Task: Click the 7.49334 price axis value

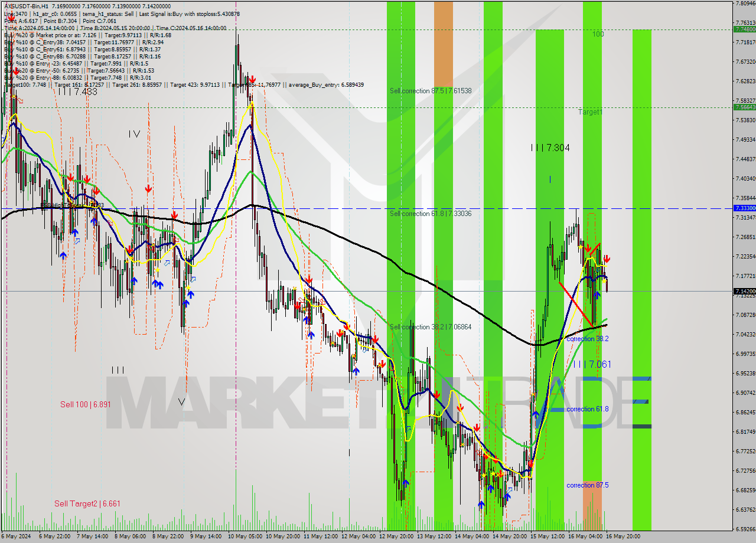Action: pyautogui.click(x=745, y=139)
